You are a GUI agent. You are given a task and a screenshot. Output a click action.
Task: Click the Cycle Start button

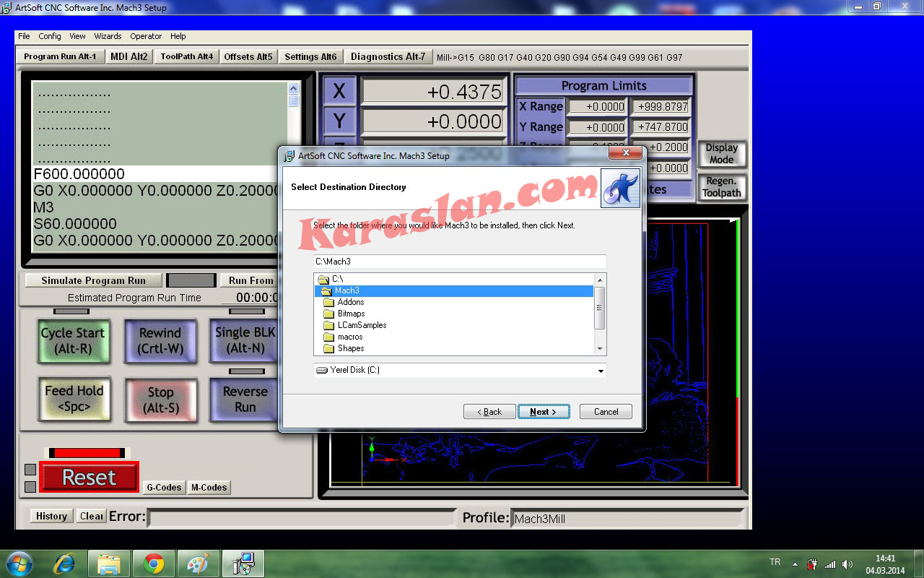point(73,341)
